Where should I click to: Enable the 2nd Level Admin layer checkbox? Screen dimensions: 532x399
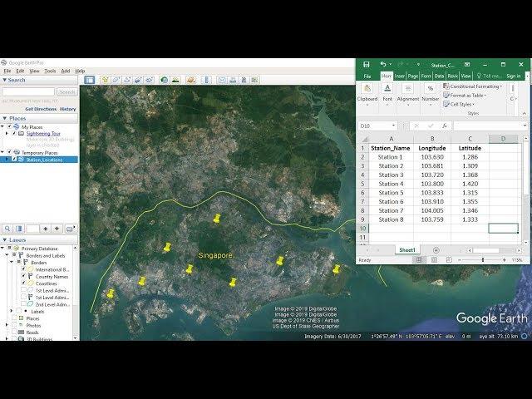click(23, 304)
